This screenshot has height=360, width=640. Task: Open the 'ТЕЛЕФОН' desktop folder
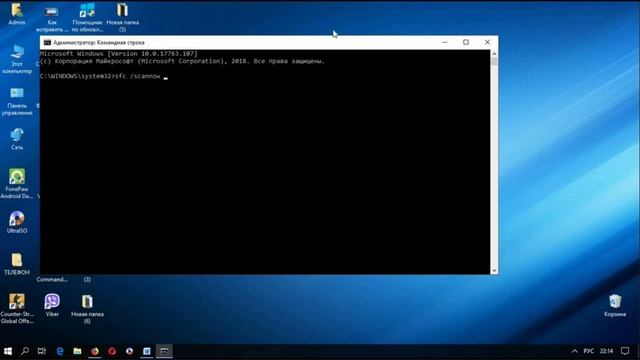coord(17,264)
